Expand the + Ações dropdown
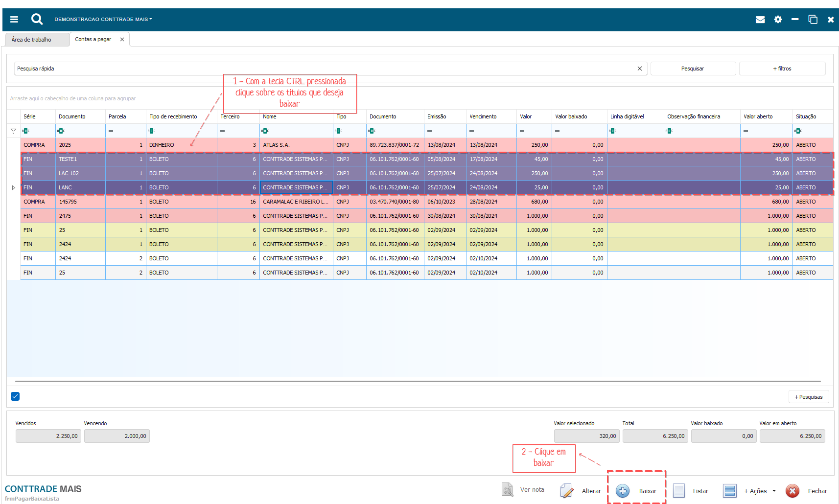Viewport: 839px width, 504px height. coord(760,491)
